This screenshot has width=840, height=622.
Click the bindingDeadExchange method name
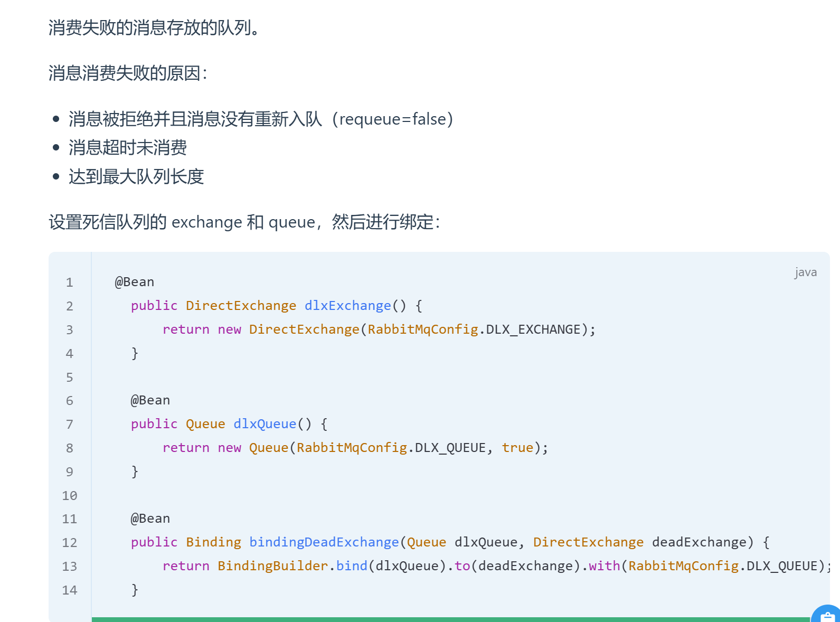[x=324, y=542]
